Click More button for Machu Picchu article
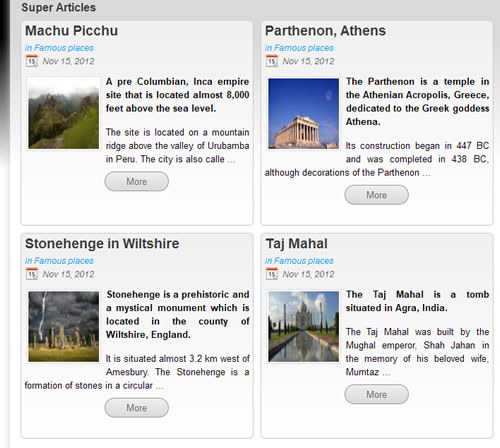The image size is (500, 448). point(137,181)
